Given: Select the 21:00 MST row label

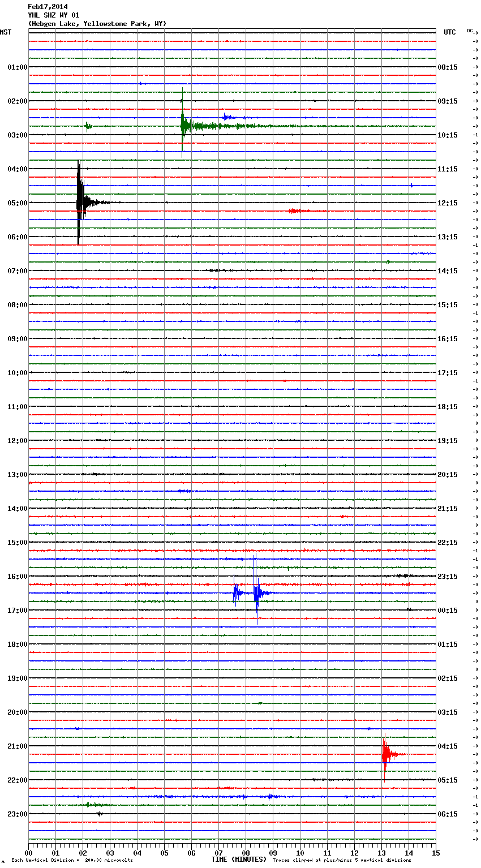Looking at the screenshot, I should point(18,746).
